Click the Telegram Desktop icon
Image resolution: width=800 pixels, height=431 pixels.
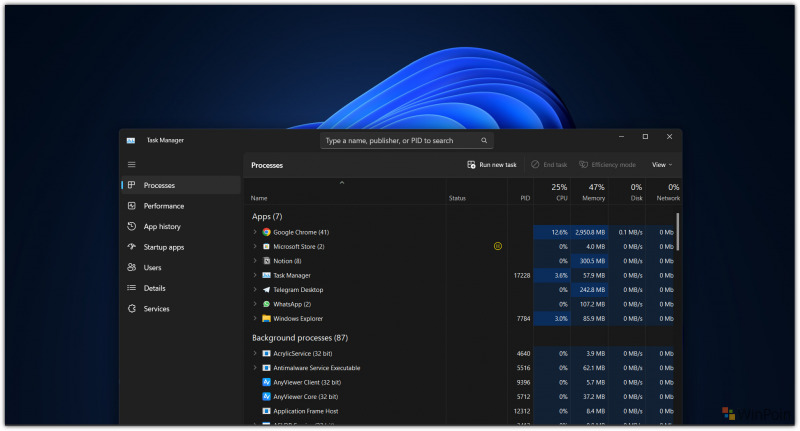point(266,290)
